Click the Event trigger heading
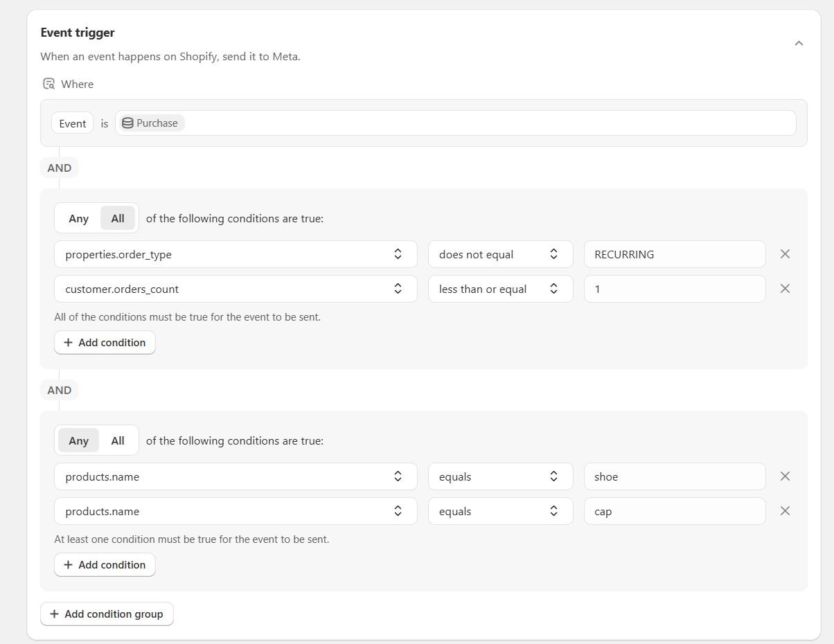Viewport: 834px width, 644px height. coord(78,33)
